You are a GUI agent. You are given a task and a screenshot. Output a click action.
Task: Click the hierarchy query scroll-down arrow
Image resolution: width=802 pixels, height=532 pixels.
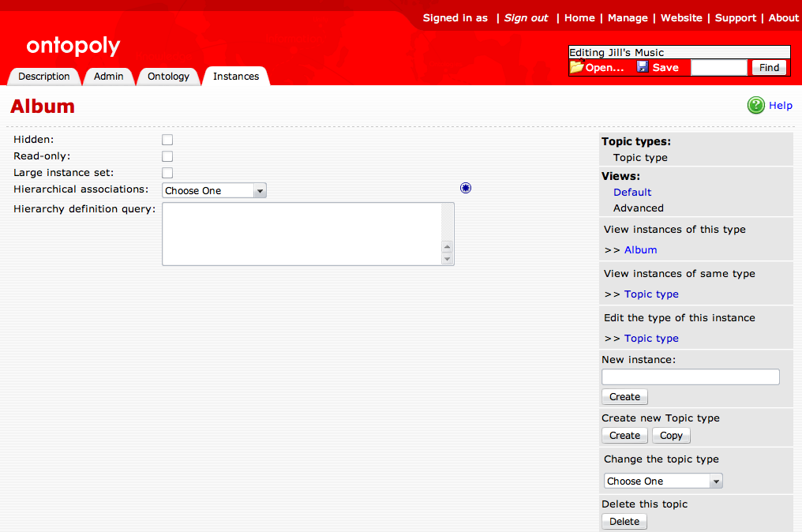click(448, 260)
